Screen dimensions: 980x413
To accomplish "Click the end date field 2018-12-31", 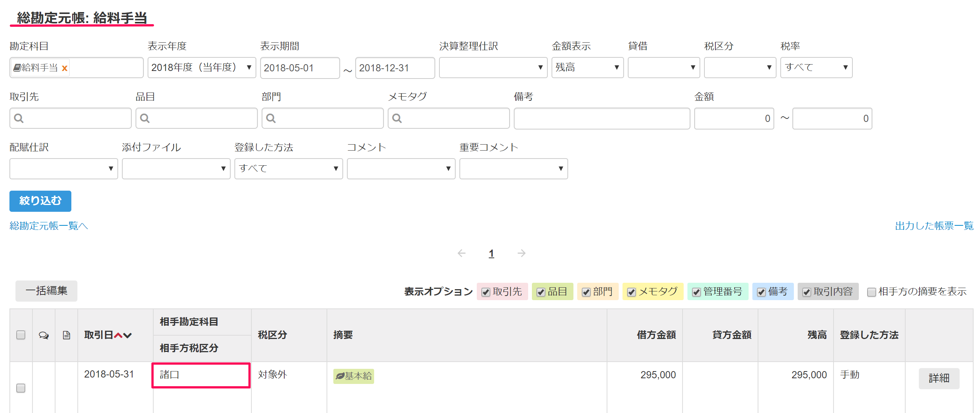I will (395, 68).
